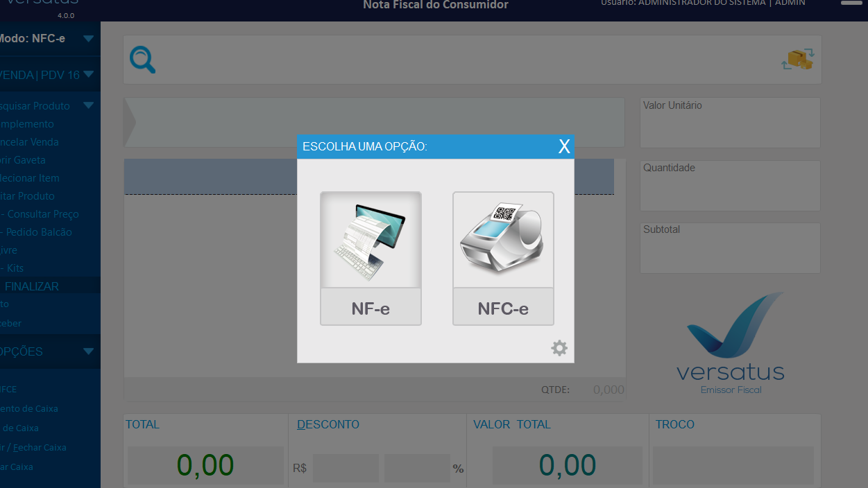868x488 pixels.
Task: Expand the Modo: NFC-e dropdown arrow
Action: tap(88, 39)
